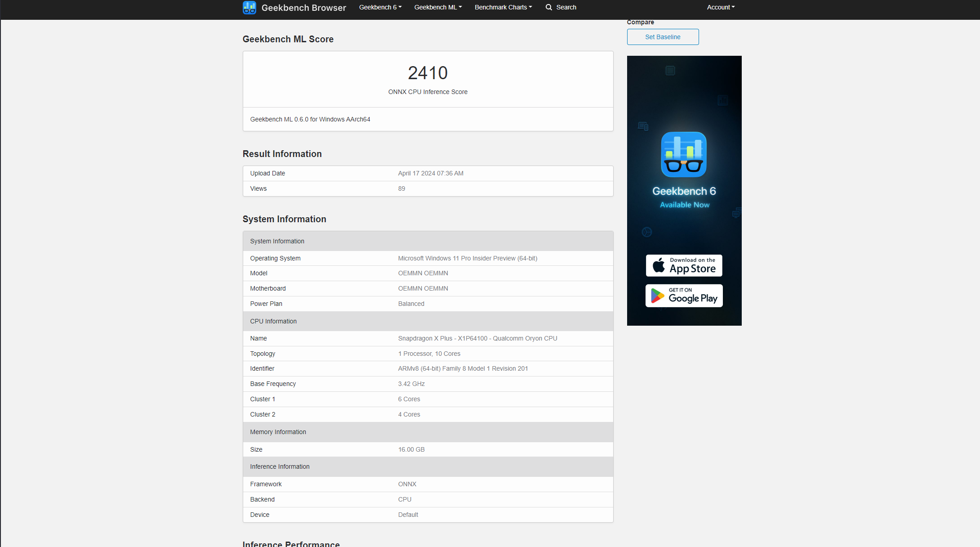Toggle the Compare baseline setting
980x547 pixels.
tap(662, 36)
